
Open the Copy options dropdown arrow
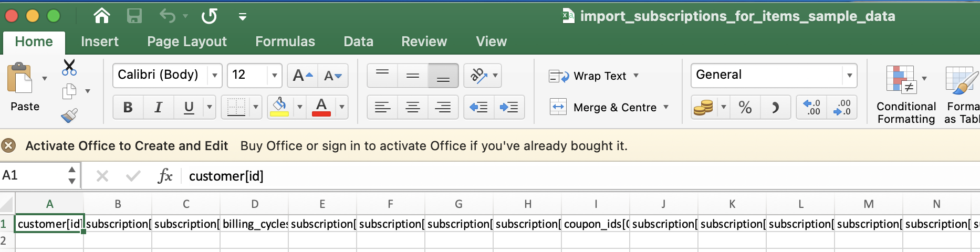[x=88, y=91]
